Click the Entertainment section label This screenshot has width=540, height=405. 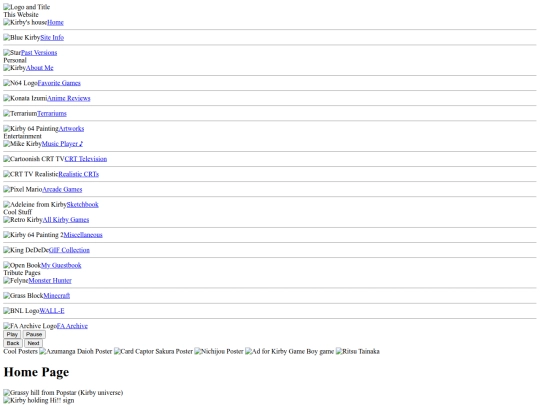[22, 136]
